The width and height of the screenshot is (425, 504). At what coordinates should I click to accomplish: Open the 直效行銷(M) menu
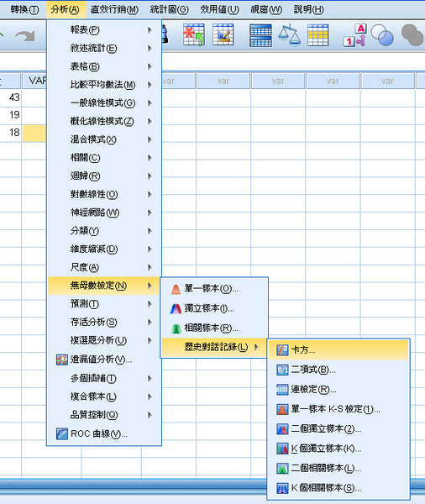click(114, 9)
